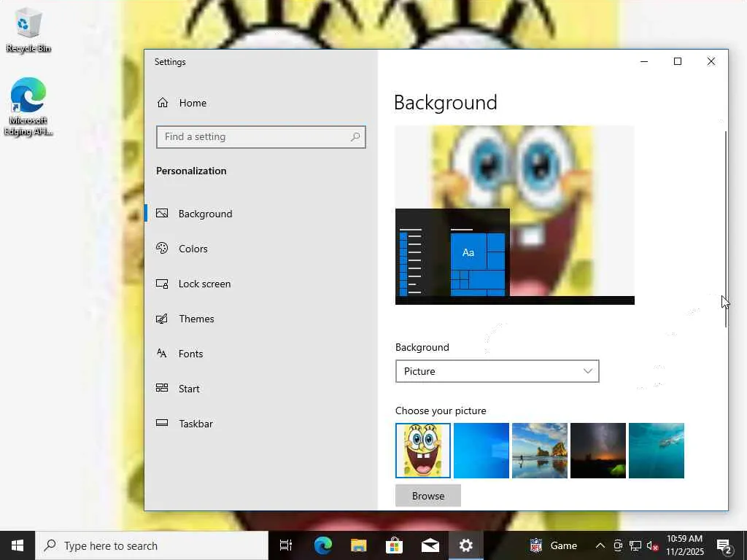Image resolution: width=747 pixels, height=560 pixels.
Task: Open the Mail app from the taskbar
Action: pos(430,545)
